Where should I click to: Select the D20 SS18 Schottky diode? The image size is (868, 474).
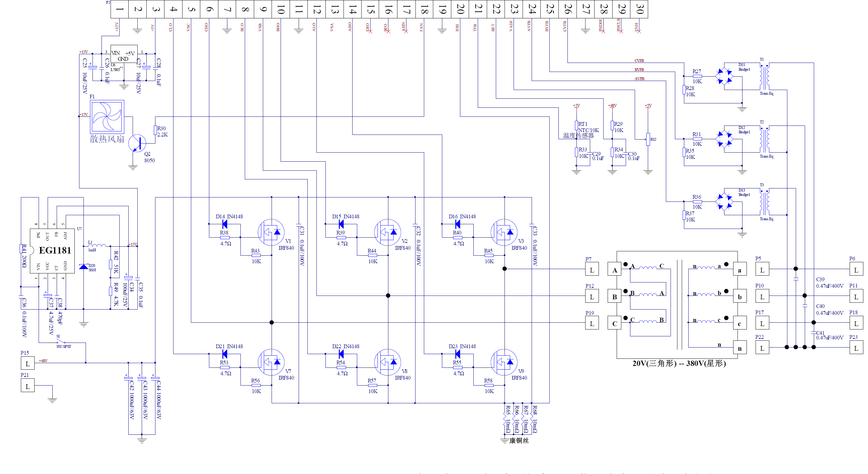click(83, 267)
